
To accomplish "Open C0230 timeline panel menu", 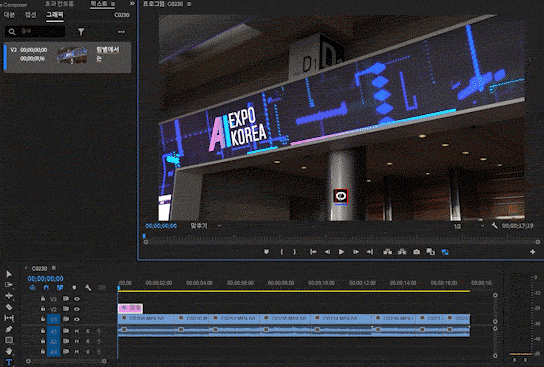I will pos(54,268).
